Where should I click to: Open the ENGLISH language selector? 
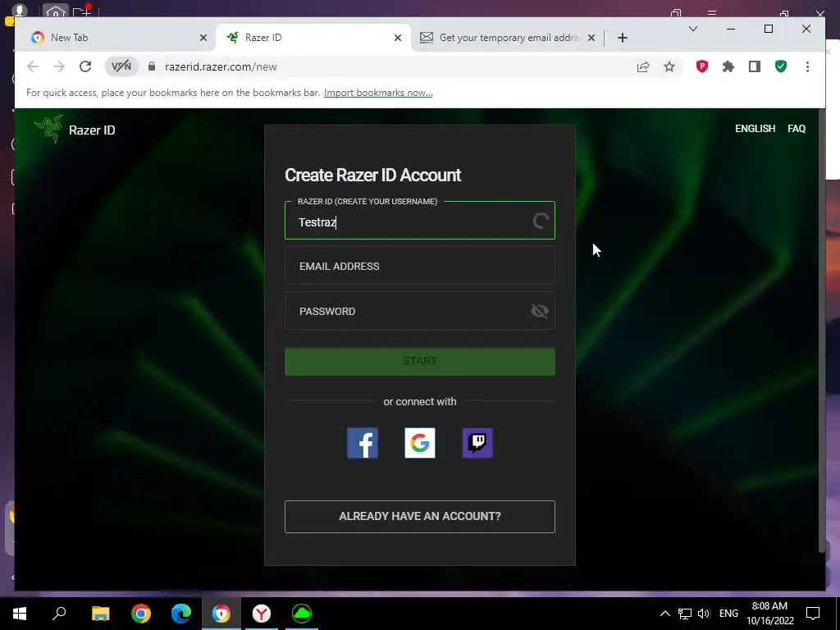(x=755, y=129)
